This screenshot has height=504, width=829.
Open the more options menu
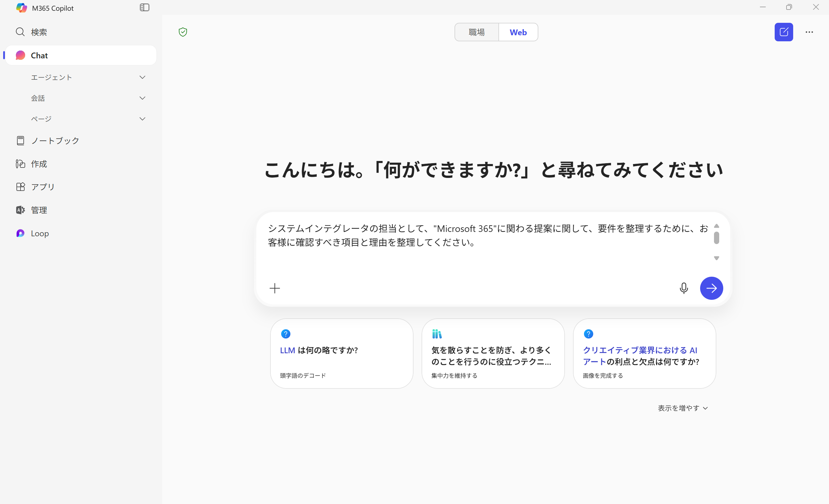coord(809,32)
